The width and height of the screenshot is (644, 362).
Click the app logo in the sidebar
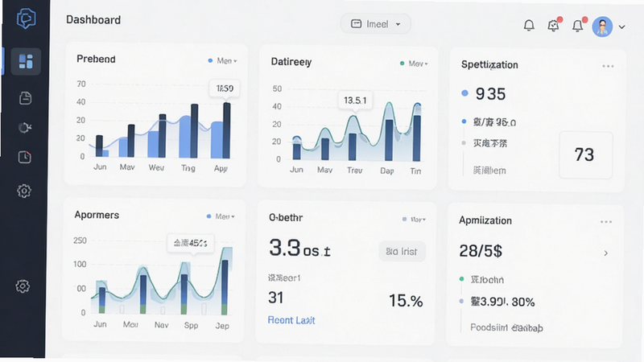coord(27,19)
